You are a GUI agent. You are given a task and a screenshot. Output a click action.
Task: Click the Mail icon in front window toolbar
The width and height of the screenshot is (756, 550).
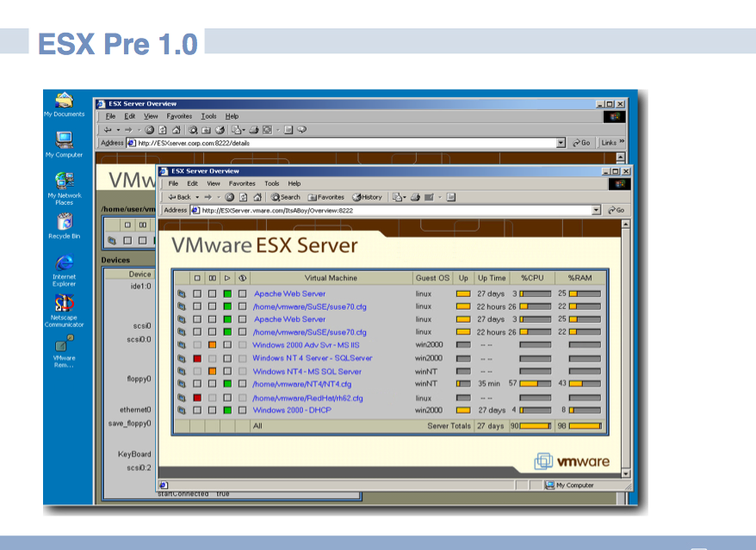(x=397, y=197)
